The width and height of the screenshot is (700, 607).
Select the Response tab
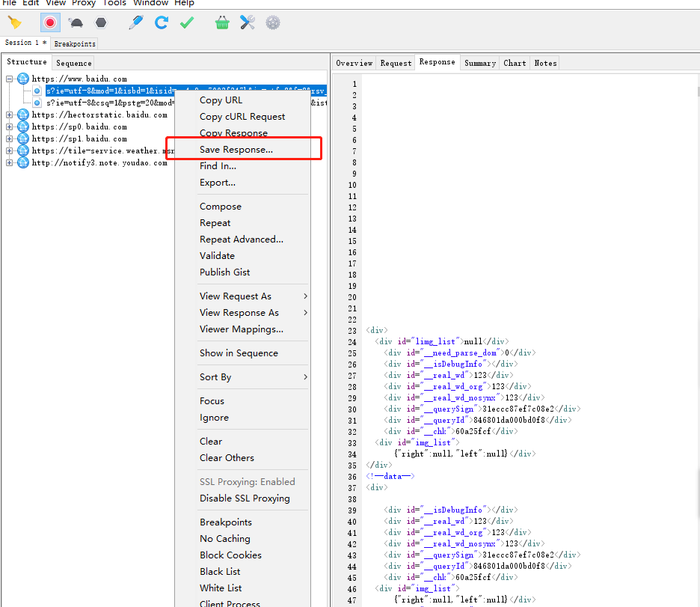click(437, 61)
